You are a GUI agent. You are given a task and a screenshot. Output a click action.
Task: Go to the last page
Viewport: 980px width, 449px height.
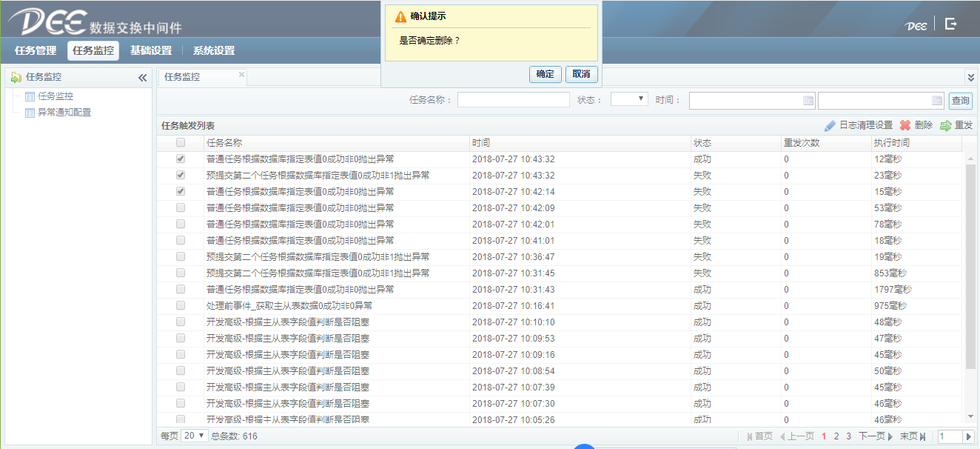[913, 436]
